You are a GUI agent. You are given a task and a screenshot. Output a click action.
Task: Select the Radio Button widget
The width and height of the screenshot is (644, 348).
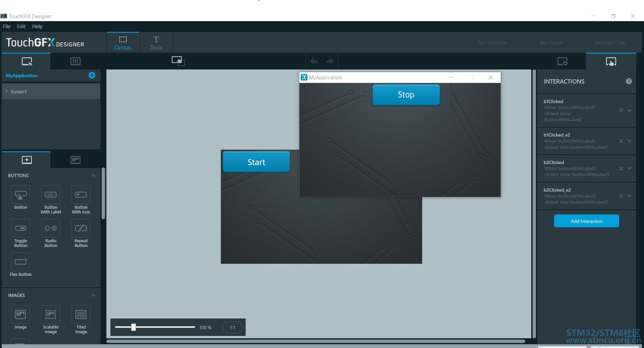(51, 233)
